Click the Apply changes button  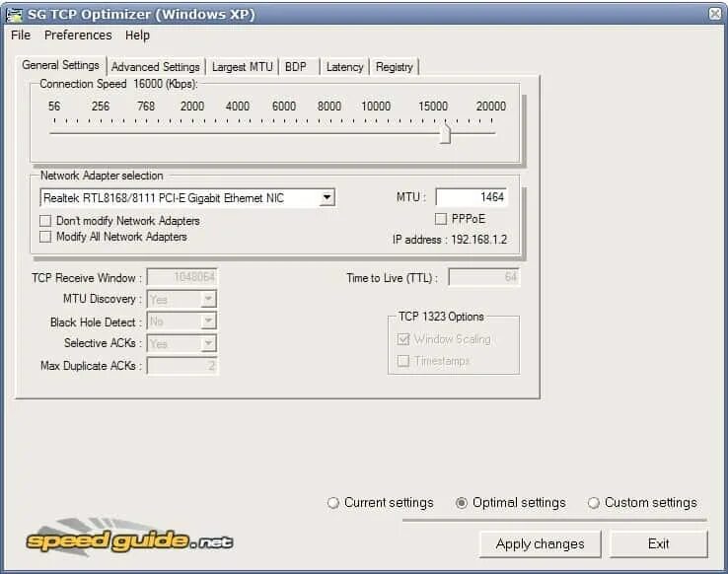coord(540,543)
